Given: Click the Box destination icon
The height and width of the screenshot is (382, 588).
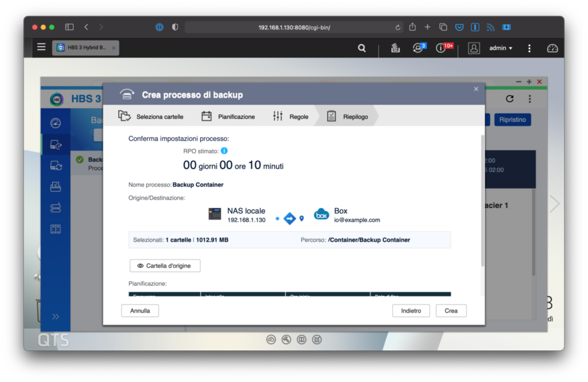Looking at the screenshot, I should (322, 214).
